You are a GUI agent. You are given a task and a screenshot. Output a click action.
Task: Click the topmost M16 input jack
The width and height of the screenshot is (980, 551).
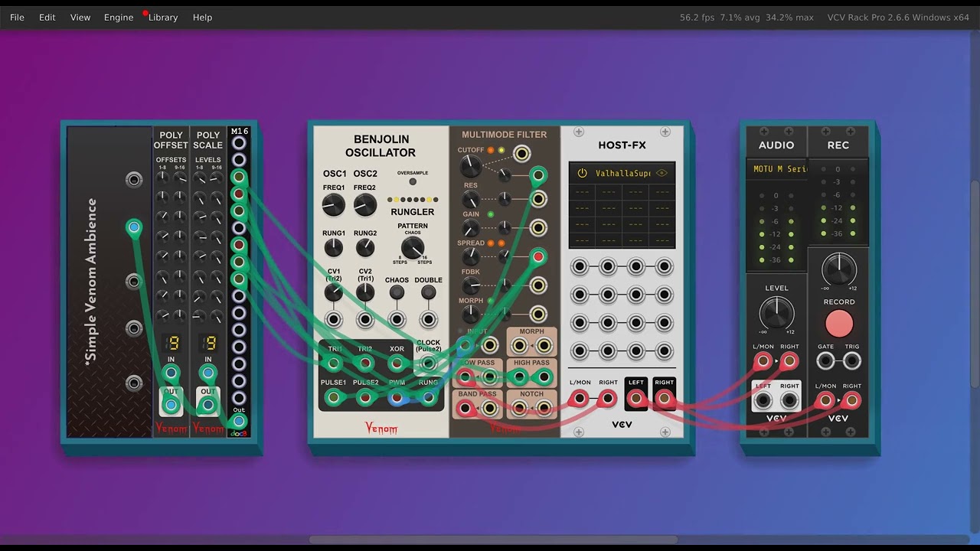coord(239,143)
